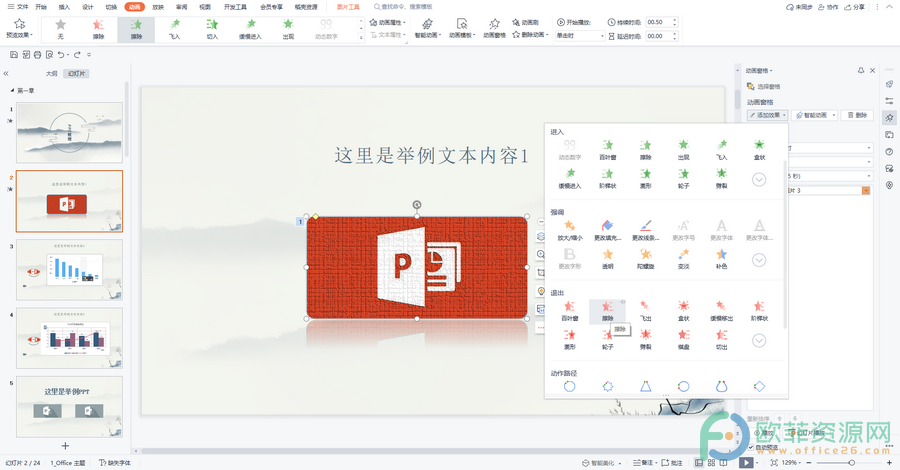Open 智能动画 dropdown in animation pane

(815, 115)
